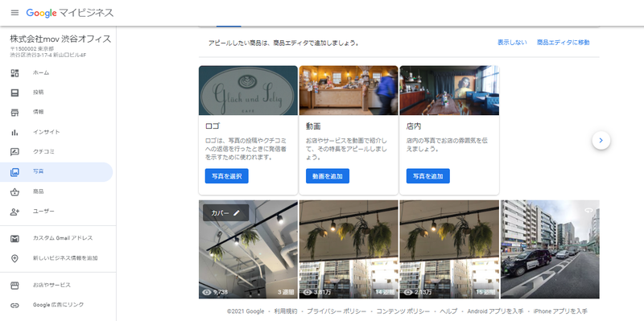The image size is (644, 321).
Task: Open the 動画 card cafe counter image
Action: click(349, 90)
